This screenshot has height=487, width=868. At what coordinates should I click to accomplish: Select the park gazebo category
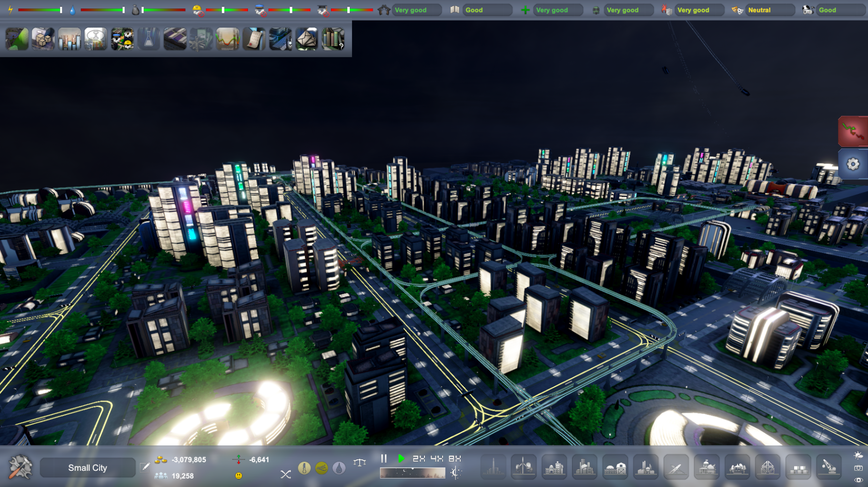(737, 467)
